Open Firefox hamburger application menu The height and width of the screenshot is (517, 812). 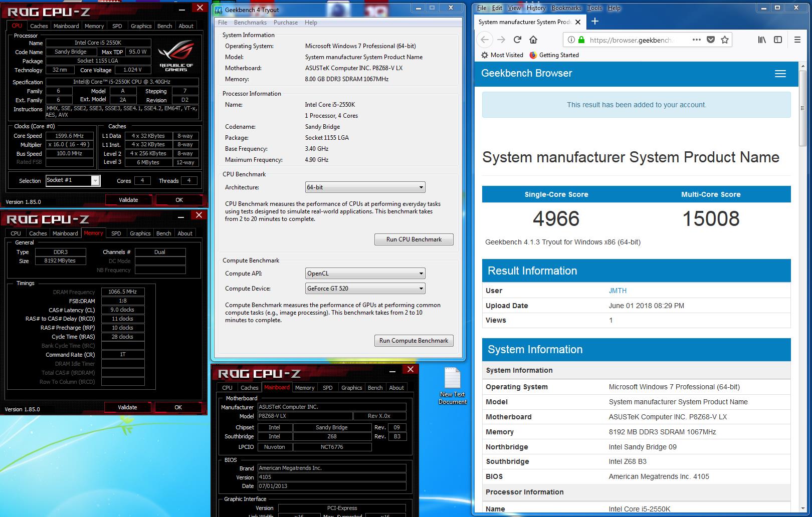pos(797,40)
